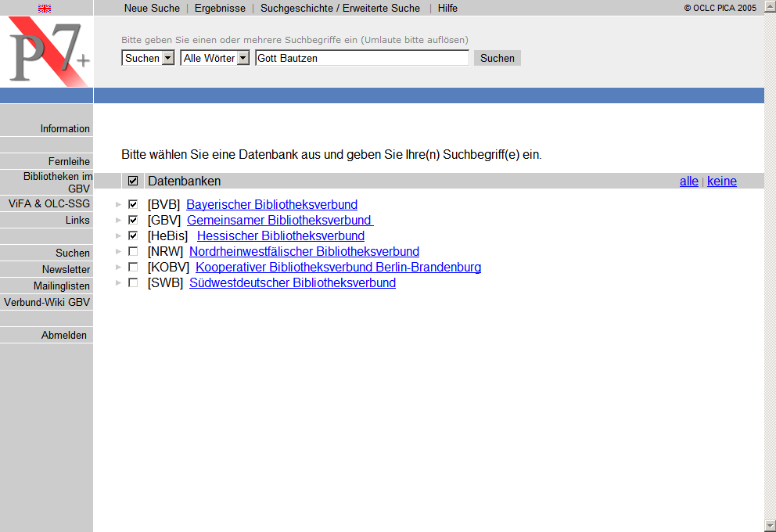The width and height of the screenshot is (776, 532).
Task: Open the Suchen type dropdown
Action: [167, 58]
